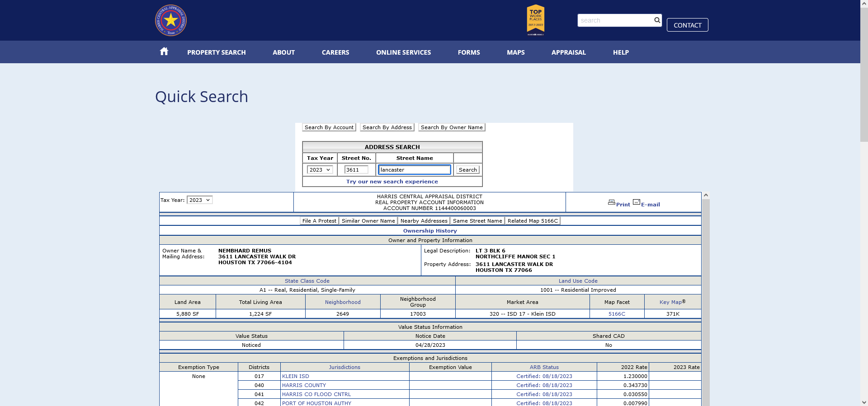This screenshot has height=406, width=868.
Task: Open the State Class Code link
Action: [x=307, y=281]
